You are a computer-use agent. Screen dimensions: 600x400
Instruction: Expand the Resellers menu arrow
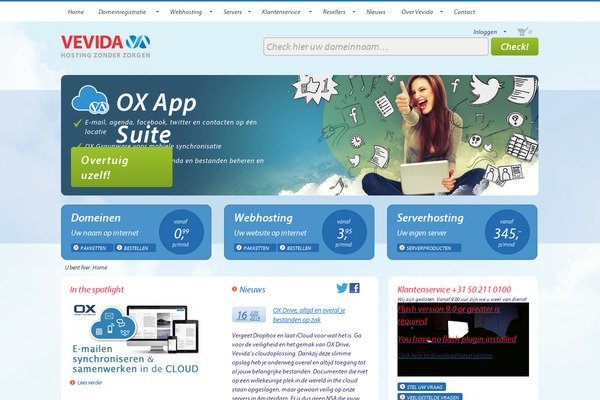(x=354, y=12)
